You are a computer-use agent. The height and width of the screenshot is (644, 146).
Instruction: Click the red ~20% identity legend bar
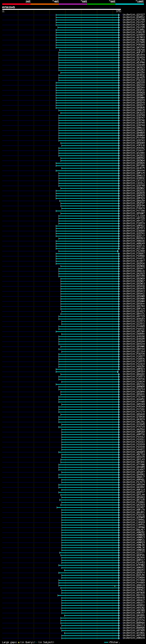pos(16,4)
